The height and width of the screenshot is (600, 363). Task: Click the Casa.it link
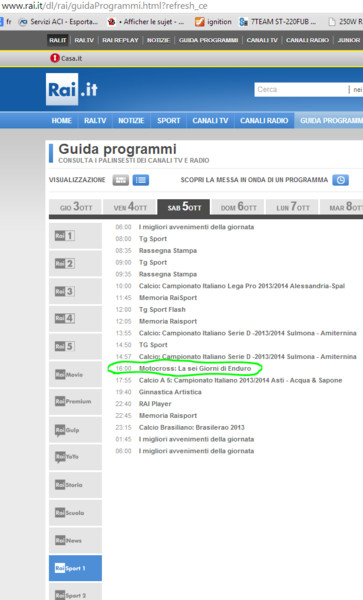(66, 58)
